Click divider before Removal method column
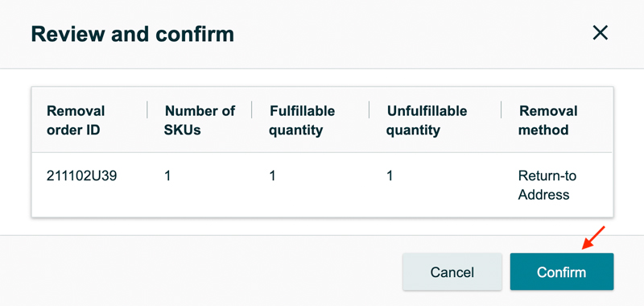Screen dimensions: 644x306 click(501, 110)
